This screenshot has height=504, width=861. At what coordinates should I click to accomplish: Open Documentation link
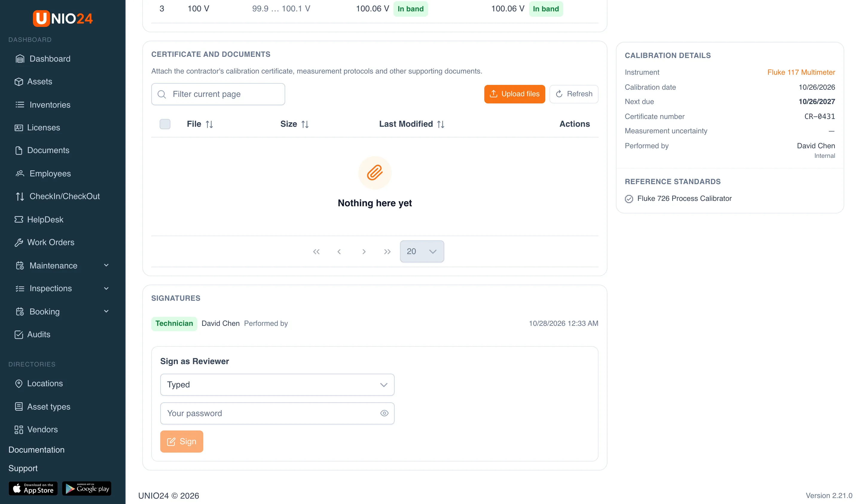36,450
